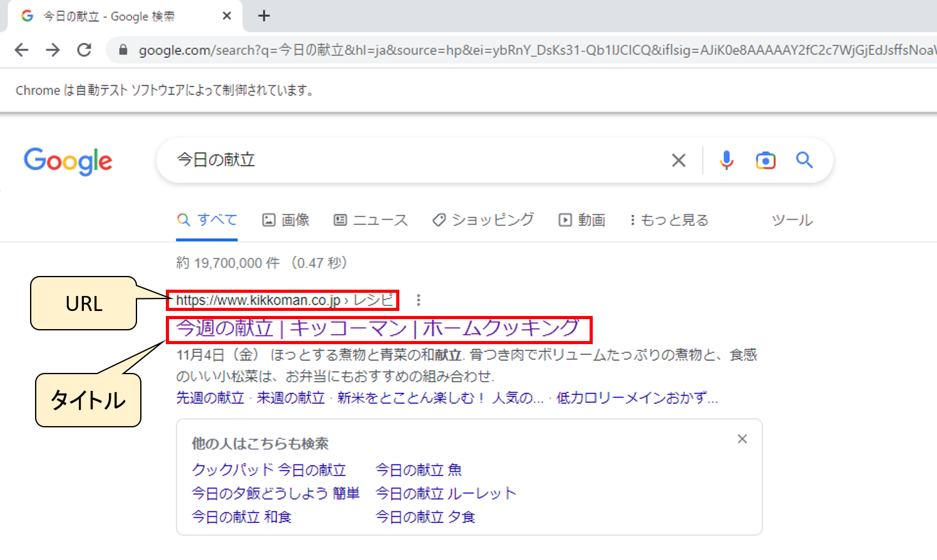Reload the page with the refresh icon
Viewport: 937px width, 560px height.
(84, 50)
